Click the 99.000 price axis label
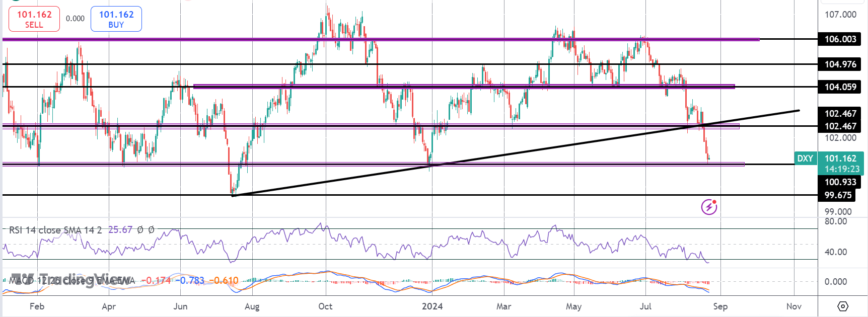Viewport: 868px width, 317px height. coord(838,212)
